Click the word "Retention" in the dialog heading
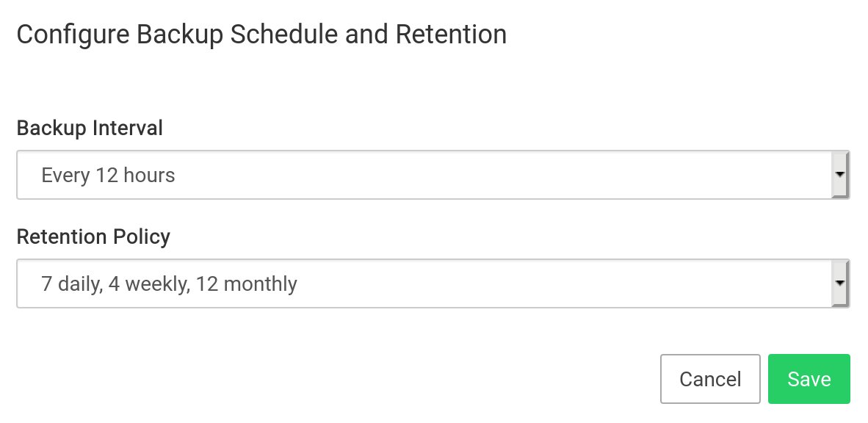 (x=451, y=35)
